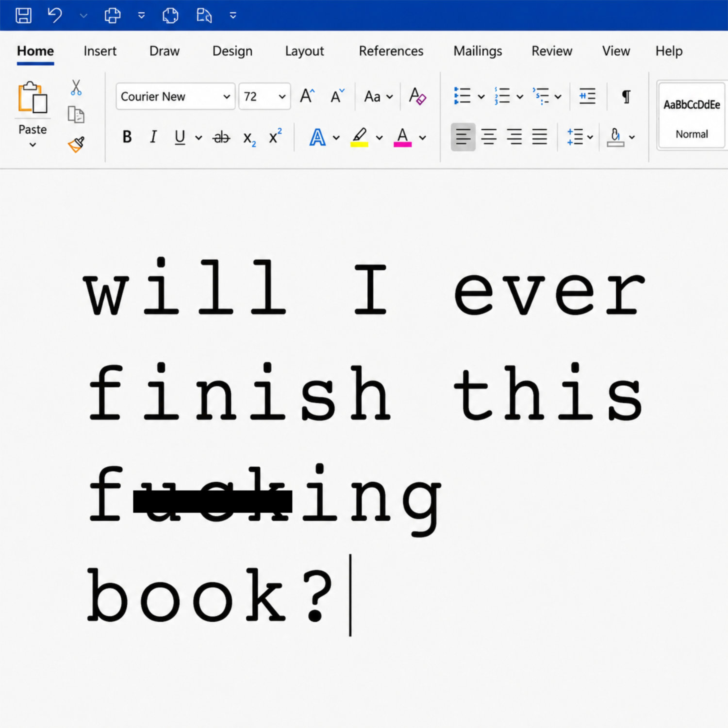Open the Mailings tab
The height and width of the screenshot is (728, 728).
click(477, 51)
